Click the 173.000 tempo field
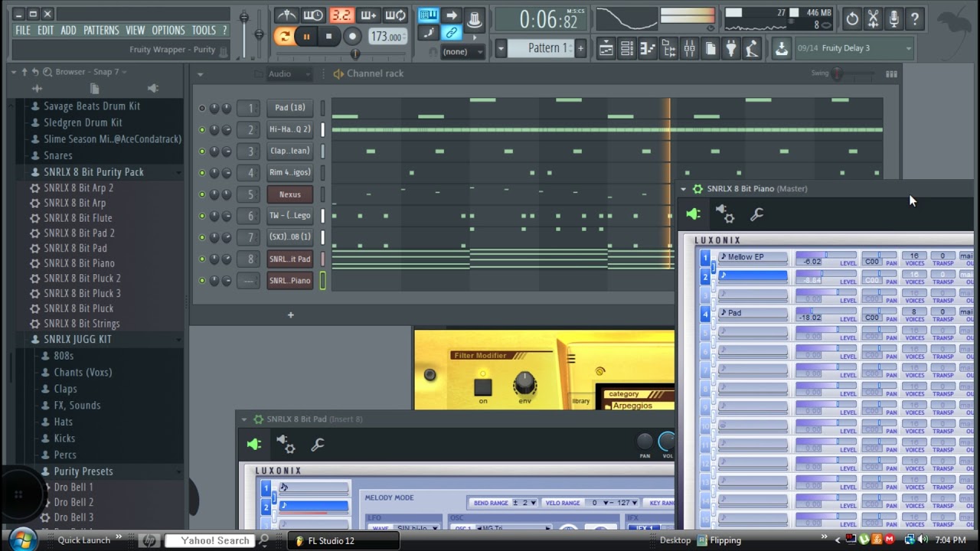The image size is (980, 551). point(387,37)
